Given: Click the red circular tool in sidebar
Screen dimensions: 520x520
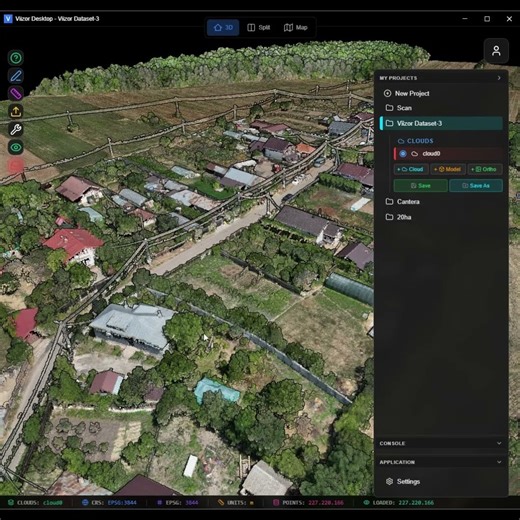Looking at the screenshot, I should 16,165.
